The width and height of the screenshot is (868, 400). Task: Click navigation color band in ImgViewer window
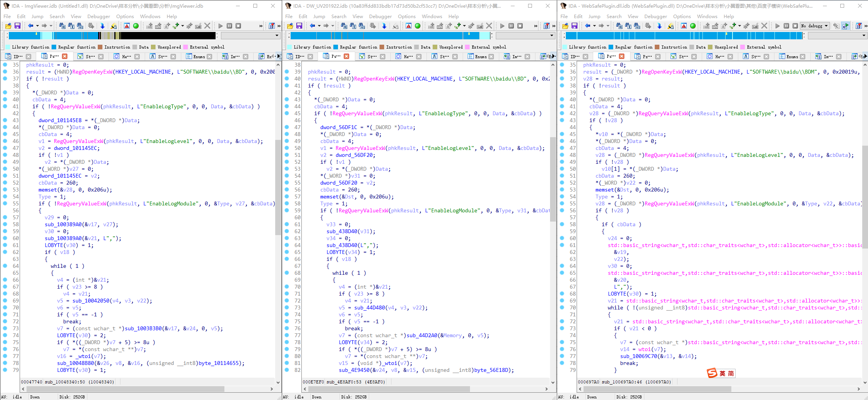[x=112, y=35]
